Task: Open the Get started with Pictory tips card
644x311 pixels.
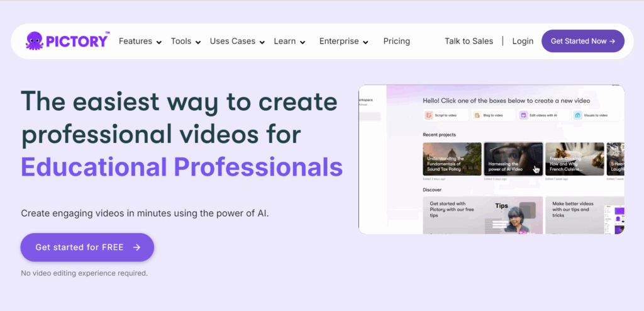Action: [482, 215]
